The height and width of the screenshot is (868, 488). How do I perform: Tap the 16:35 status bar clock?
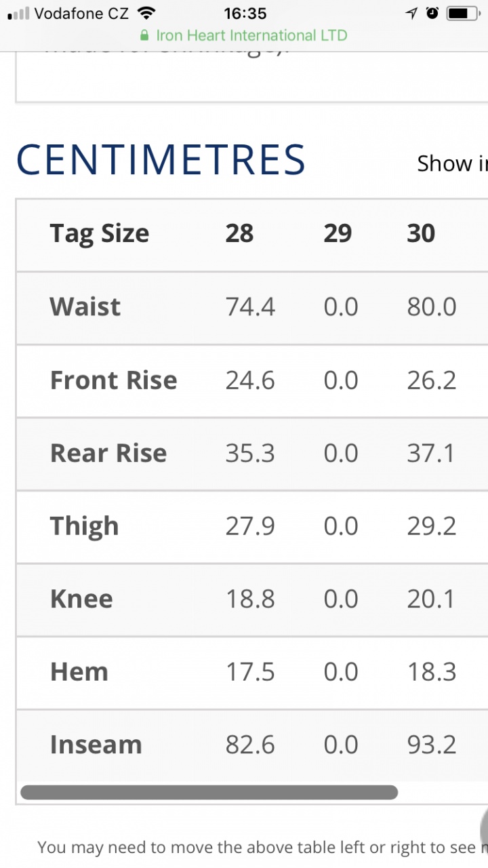tap(244, 13)
